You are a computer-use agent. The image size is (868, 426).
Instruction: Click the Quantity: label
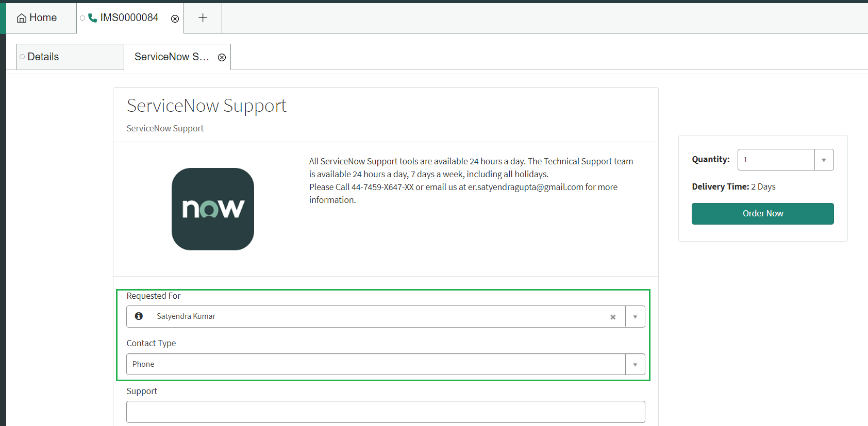(x=711, y=159)
